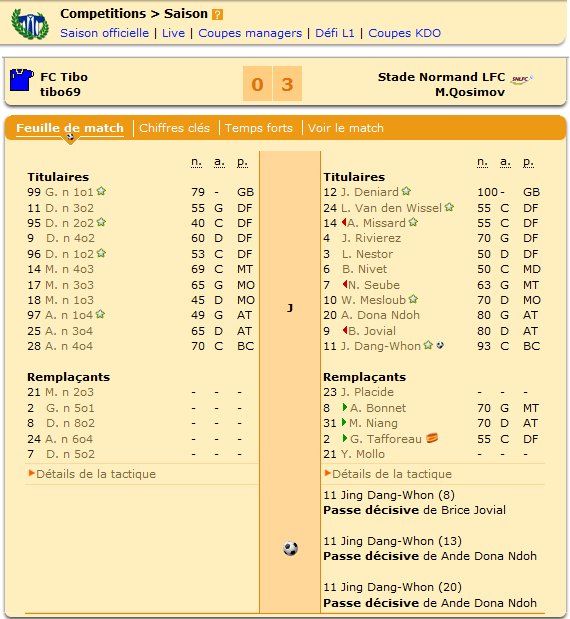Screen dimensions: 570x619
Task: Click the goal ball icon next to J. Dang-Whon
Action: tap(440, 345)
